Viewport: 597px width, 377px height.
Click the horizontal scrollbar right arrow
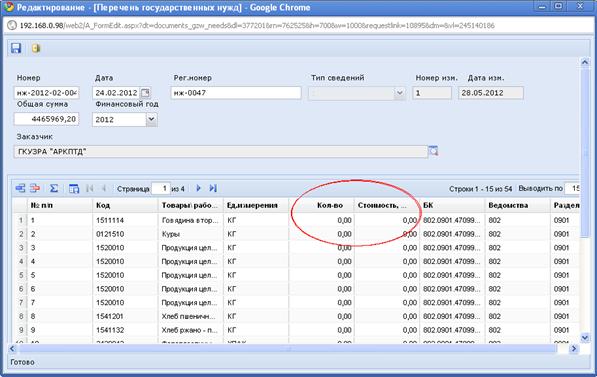click(x=573, y=348)
